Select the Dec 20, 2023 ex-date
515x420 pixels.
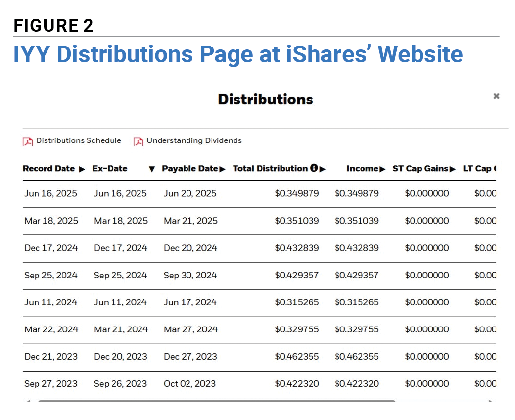pos(121,357)
